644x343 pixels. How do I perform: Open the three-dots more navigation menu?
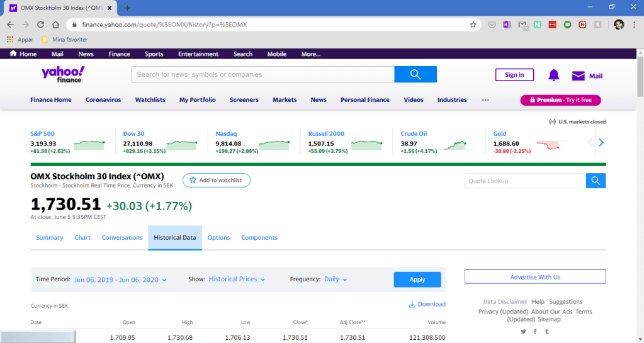point(485,100)
